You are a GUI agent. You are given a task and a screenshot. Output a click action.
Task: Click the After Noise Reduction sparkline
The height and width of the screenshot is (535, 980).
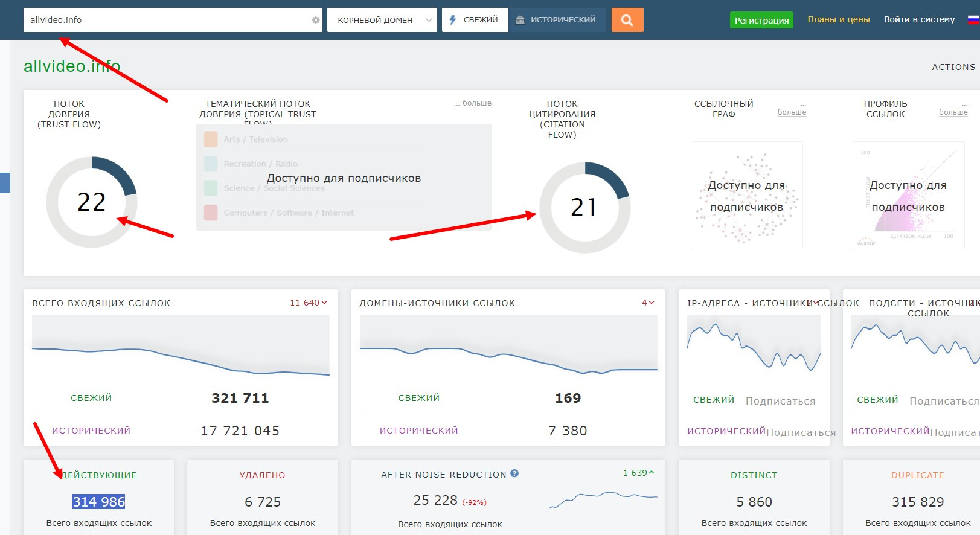tap(603, 499)
